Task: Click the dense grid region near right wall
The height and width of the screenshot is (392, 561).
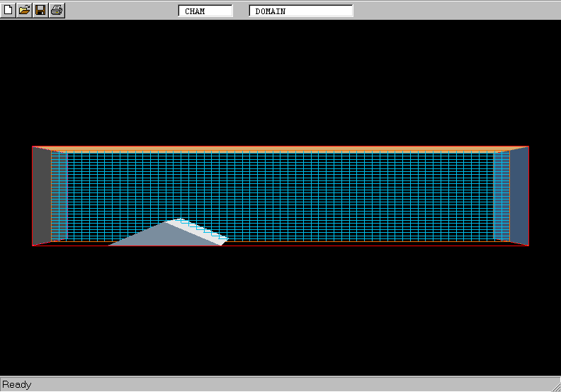Action: [501, 197]
